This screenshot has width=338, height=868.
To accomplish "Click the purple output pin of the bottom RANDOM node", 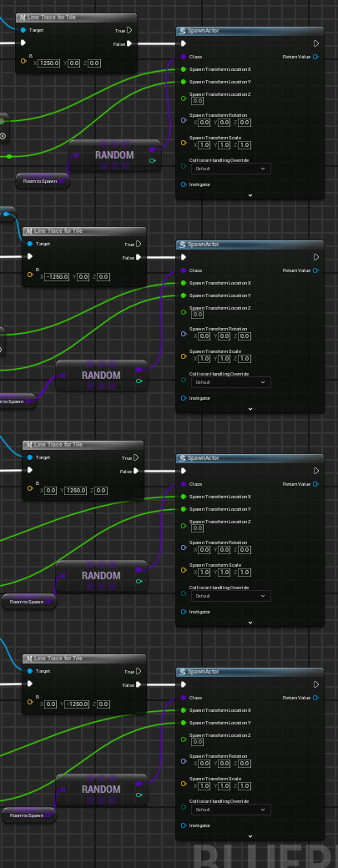I will (x=139, y=784).
